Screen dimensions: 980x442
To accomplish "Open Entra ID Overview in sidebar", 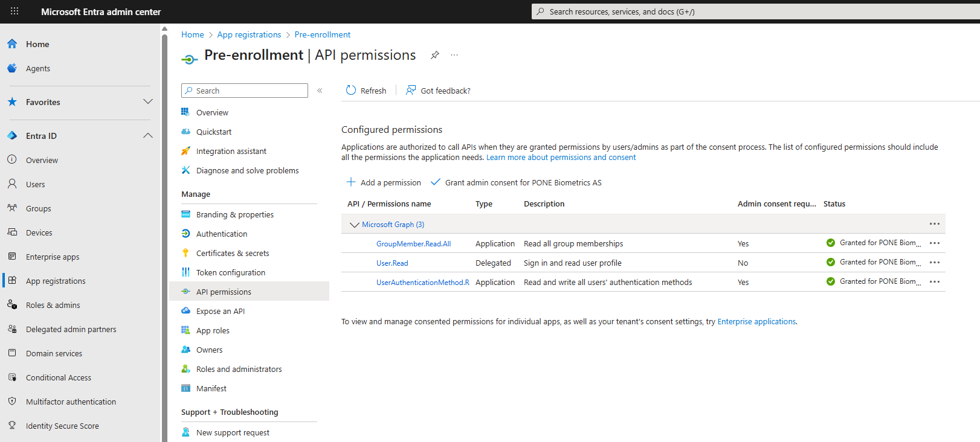I will pyautogui.click(x=42, y=160).
